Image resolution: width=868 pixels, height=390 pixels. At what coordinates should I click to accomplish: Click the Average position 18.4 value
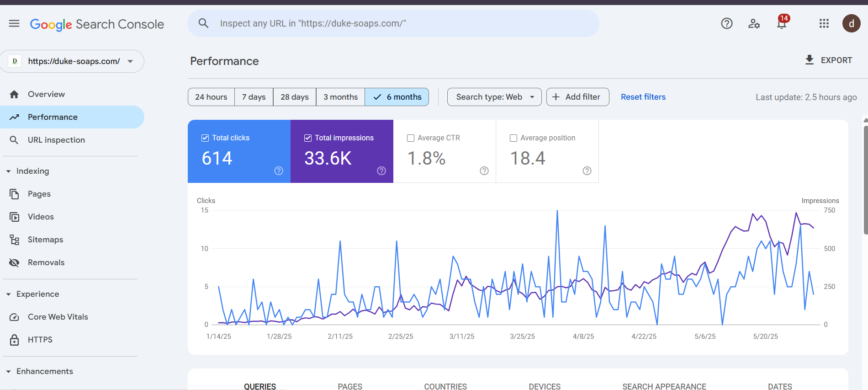[528, 158]
